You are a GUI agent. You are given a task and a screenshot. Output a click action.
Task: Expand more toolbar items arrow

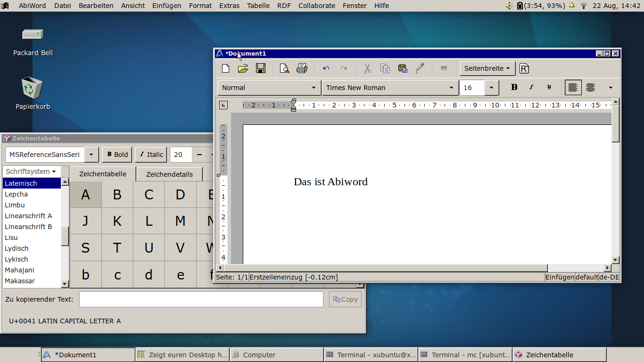coord(611,88)
